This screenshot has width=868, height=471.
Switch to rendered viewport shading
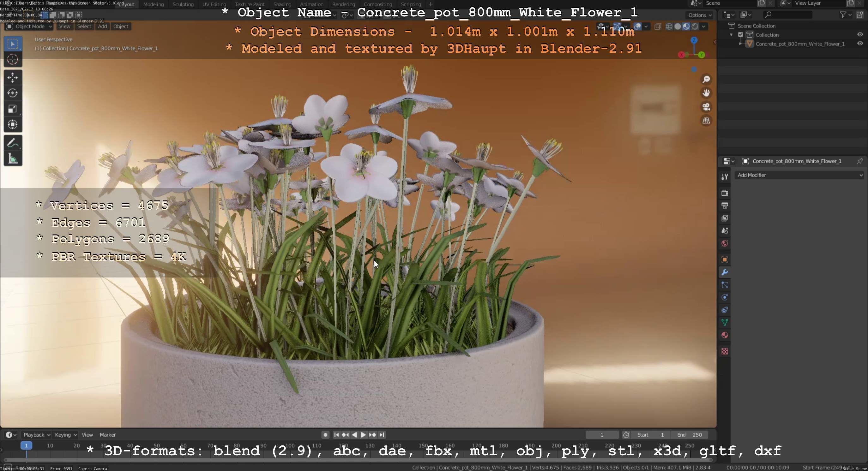tap(695, 26)
